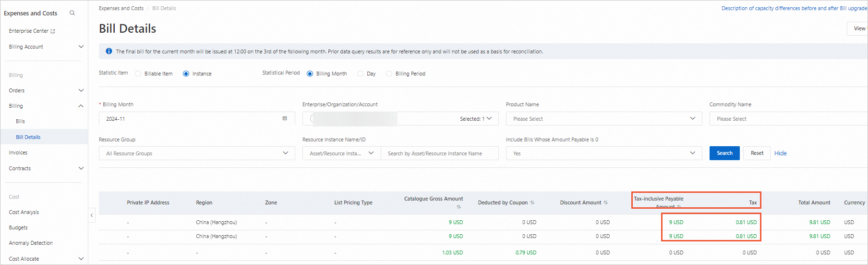868x265 pixels.
Task: Select the Day statistical period option
Action: point(361,74)
